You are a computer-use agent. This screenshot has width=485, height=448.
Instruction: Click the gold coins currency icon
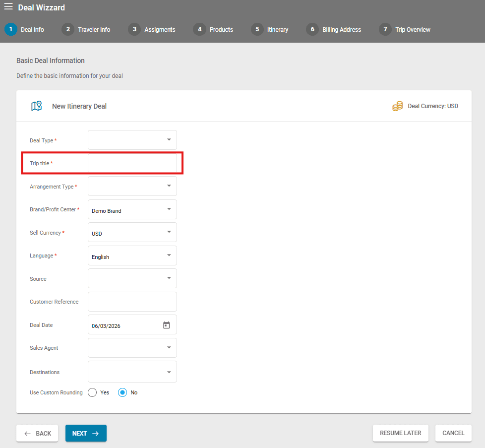coord(397,106)
